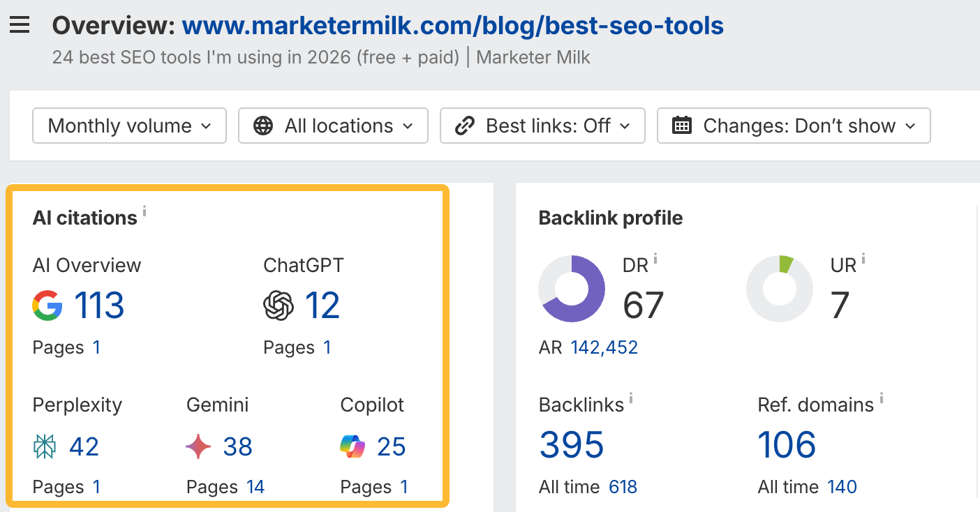980x512 pixels.
Task: Expand the All locations selector
Action: (x=333, y=126)
